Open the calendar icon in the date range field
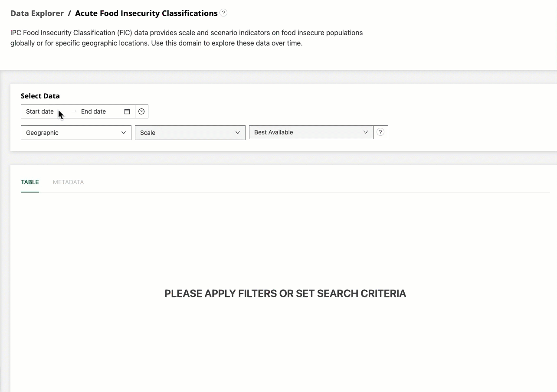Screen dimensions: 557x392 (x=127, y=111)
